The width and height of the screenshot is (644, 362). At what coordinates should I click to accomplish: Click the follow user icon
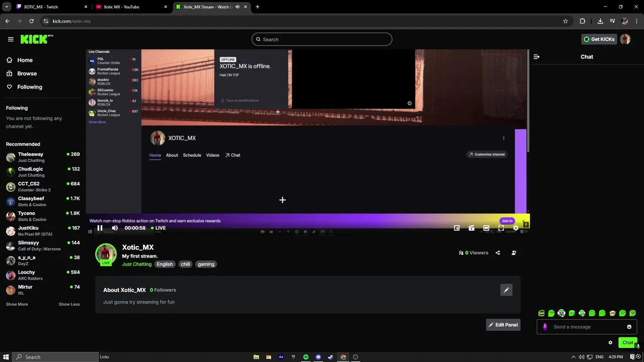click(514, 253)
